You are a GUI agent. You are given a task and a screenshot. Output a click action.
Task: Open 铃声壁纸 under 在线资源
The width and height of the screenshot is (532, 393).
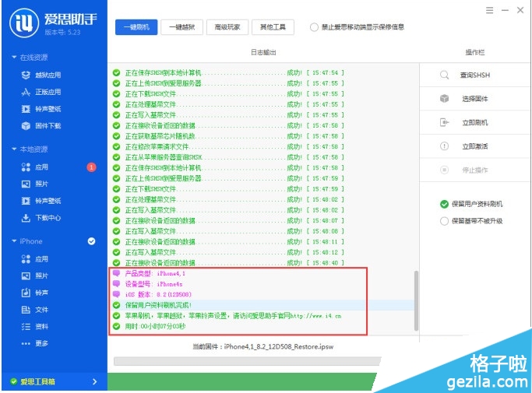41,109
